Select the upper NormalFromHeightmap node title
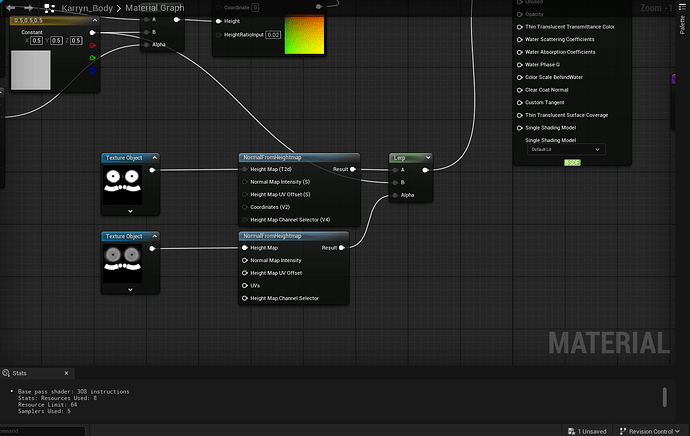The width and height of the screenshot is (690, 436). (x=272, y=158)
